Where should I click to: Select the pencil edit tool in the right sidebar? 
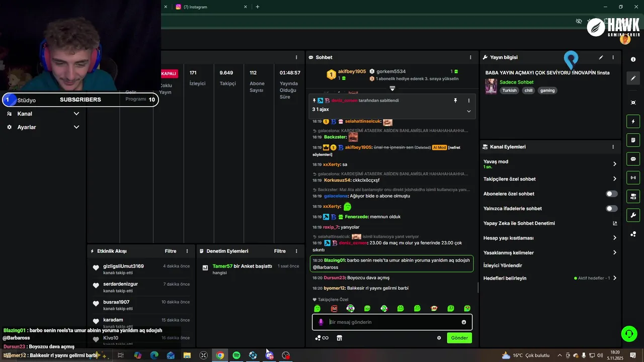tap(633, 78)
